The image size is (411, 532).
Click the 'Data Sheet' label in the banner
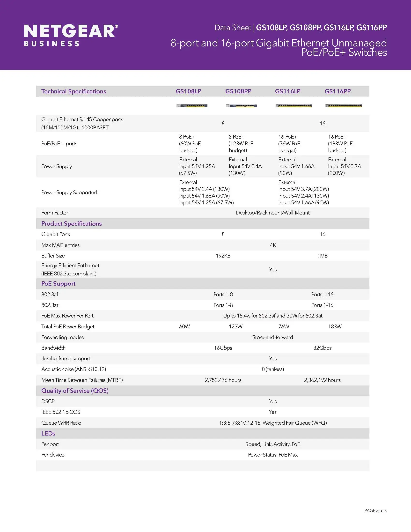click(233, 28)
